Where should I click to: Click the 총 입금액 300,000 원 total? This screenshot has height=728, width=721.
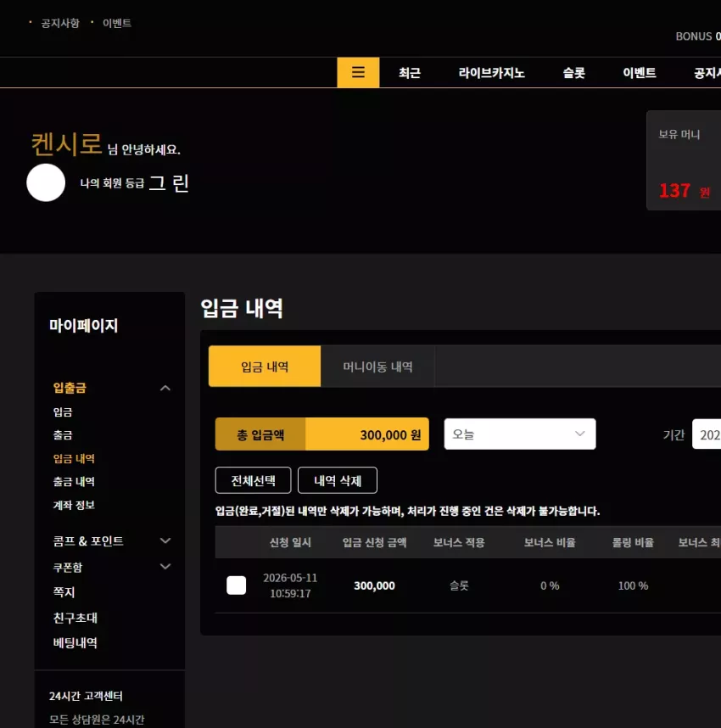point(321,434)
